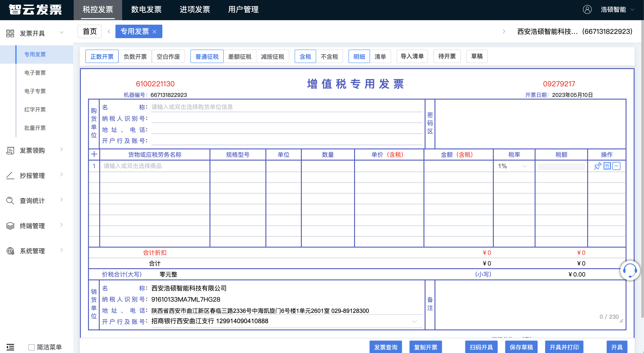The width and height of the screenshot is (644, 353).
Task: Click the collapse sidebar menu icon
Action: click(x=10, y=347)
